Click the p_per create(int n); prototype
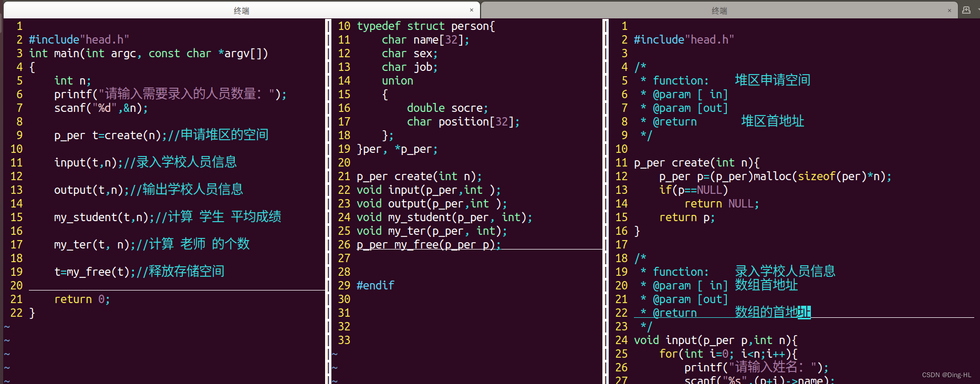 (x=419, y=176)
